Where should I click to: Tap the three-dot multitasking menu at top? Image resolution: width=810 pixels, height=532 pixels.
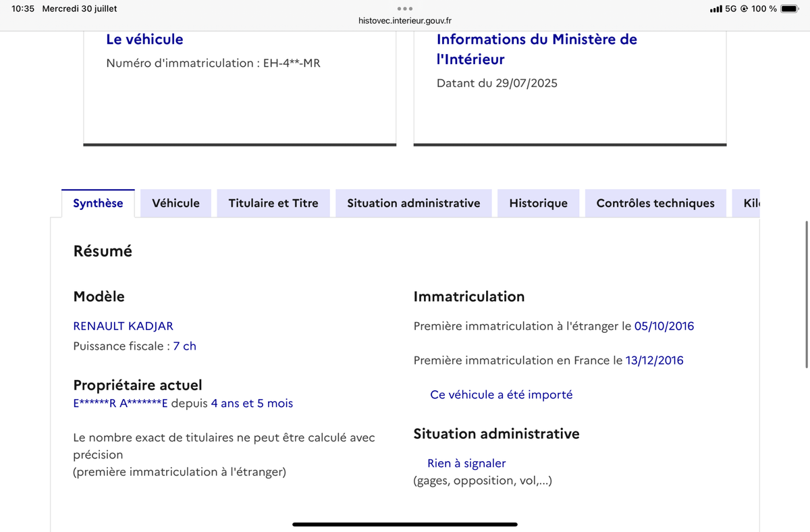405,9
